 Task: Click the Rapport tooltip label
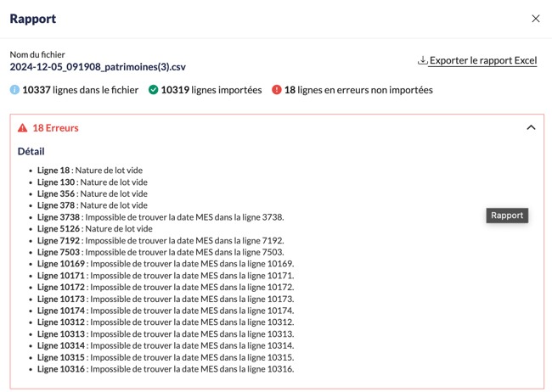tap(507, 216)
